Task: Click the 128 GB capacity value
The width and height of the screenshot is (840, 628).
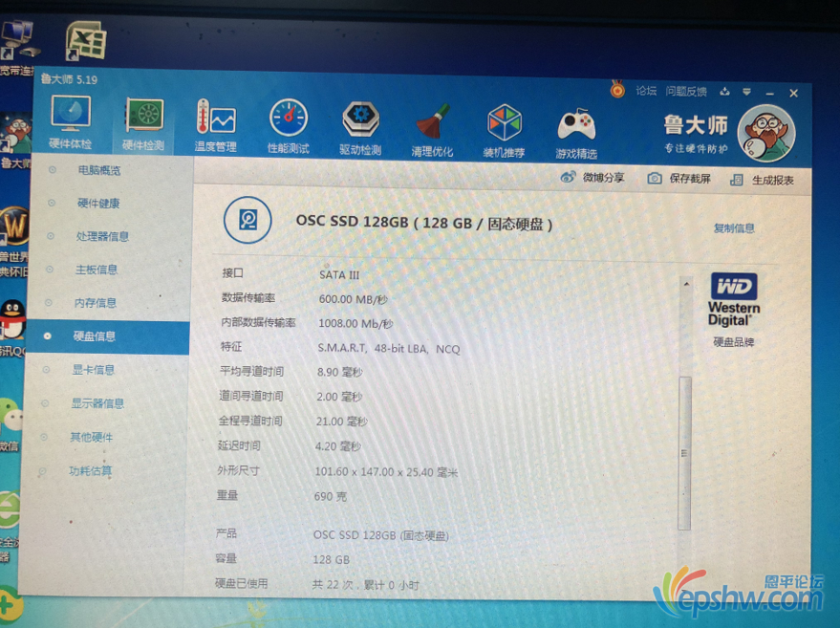Action: (331, 559)
